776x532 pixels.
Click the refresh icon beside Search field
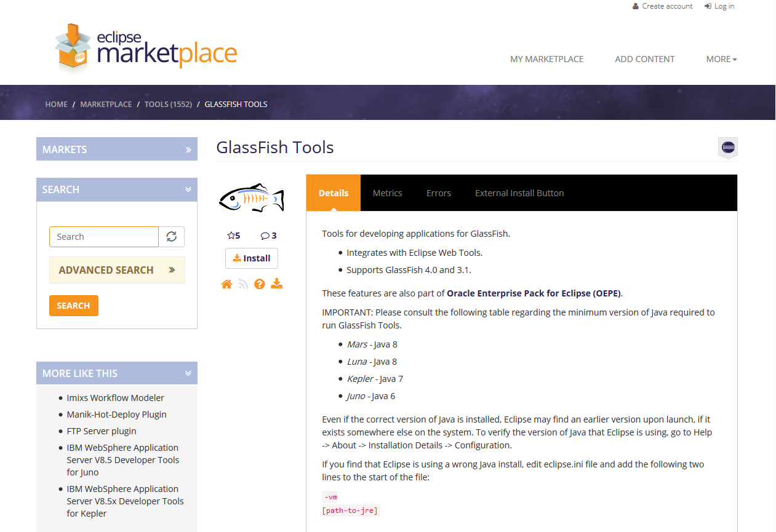tap(172, 237)
